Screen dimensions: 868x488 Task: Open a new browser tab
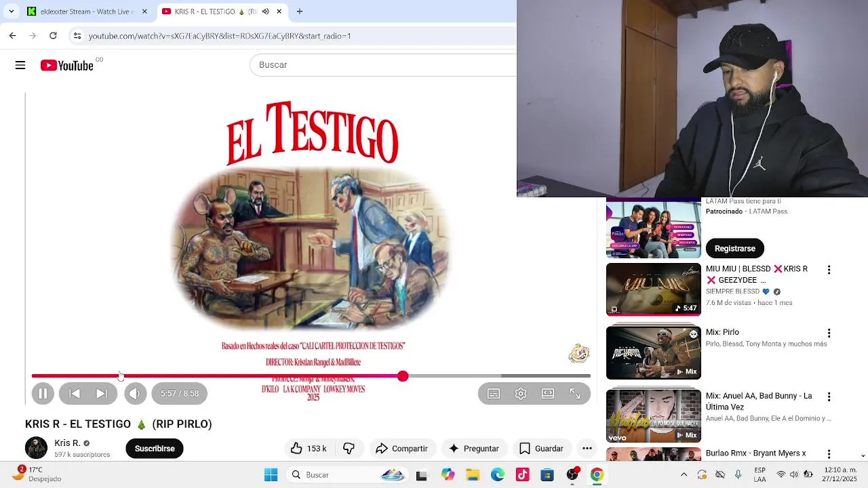tap(300, 12)
